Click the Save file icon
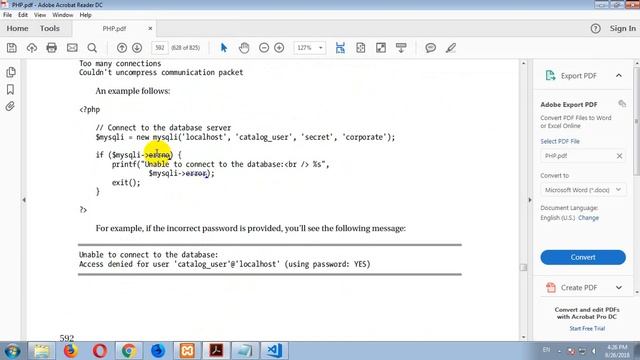The width and height of the screenshot is (640, 360). tap(12, 48)
